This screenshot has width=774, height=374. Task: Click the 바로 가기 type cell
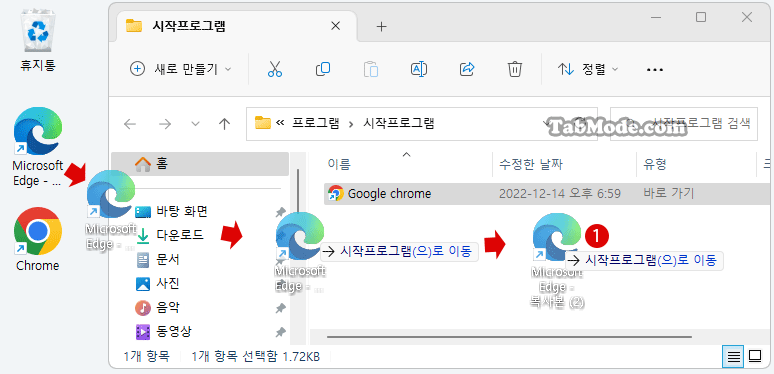pyautogui.click(x=669, y=193)
